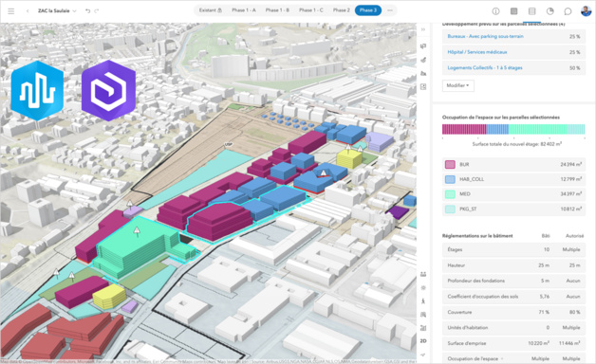Open the ZAC la Saulaie plan dropdown
The height and width of the screenshot is (364, 596).
pyautogui.click(x=57, y=11)
